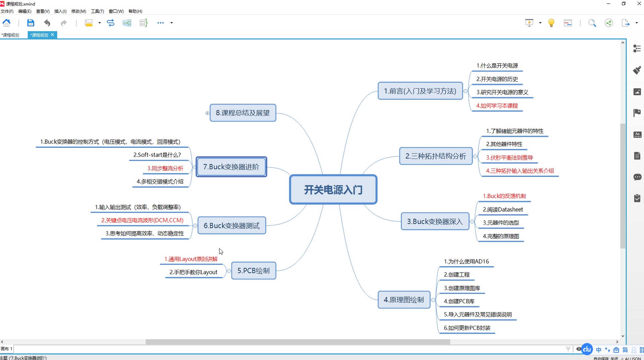Screen dimensions: 644x360
Task: Open the presentation dropdown arrow
Action: pos(540,23)
